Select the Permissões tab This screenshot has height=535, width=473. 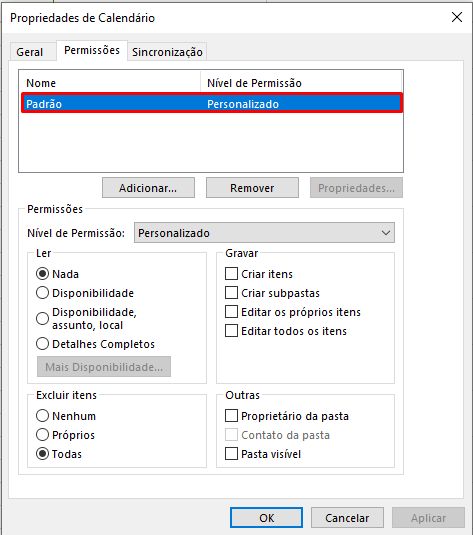coord(92,50)
